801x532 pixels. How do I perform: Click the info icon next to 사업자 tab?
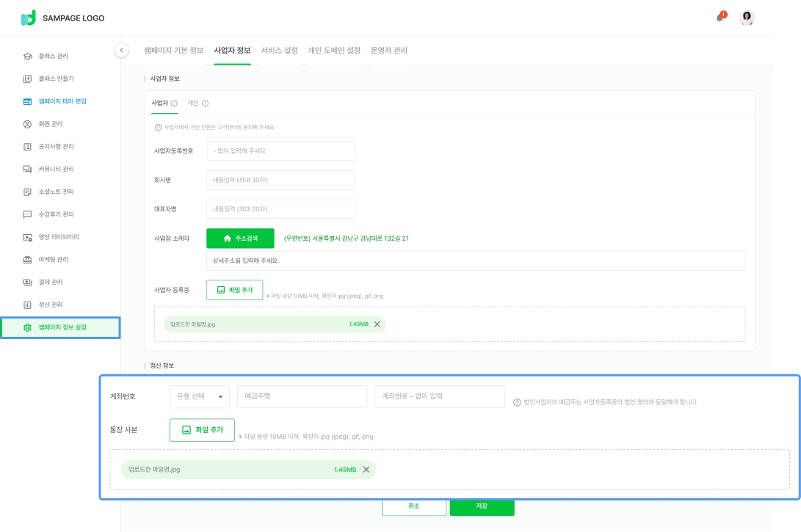coord(174,103)
